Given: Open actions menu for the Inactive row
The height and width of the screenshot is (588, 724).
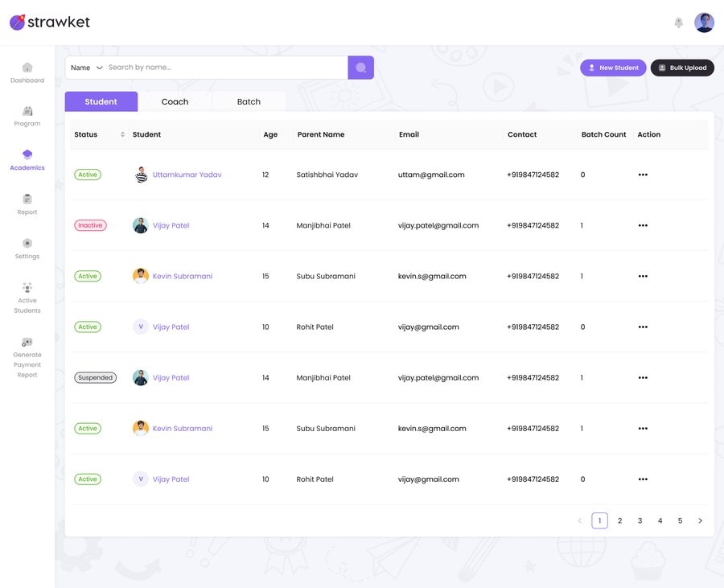Looking at the screenshot, I should click(x=643, y=225).
